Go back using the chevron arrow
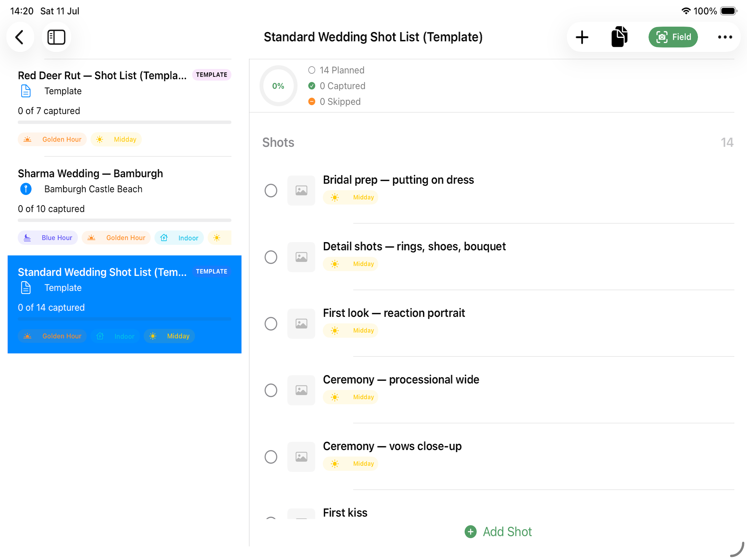Image resolution: width=747 pixels, height=560 pixels. click(x=20, y=37)
